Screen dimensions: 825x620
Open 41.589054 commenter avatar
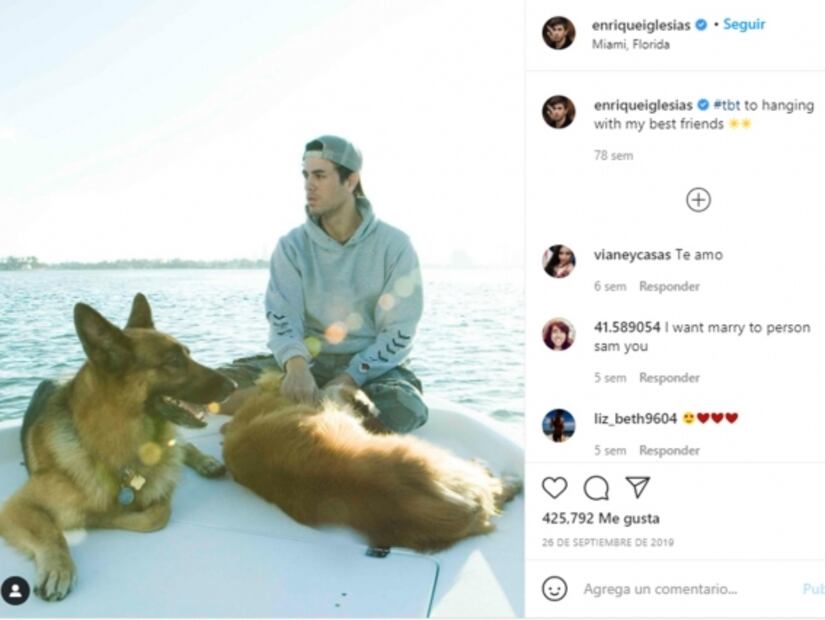click(x=558, y=334)
